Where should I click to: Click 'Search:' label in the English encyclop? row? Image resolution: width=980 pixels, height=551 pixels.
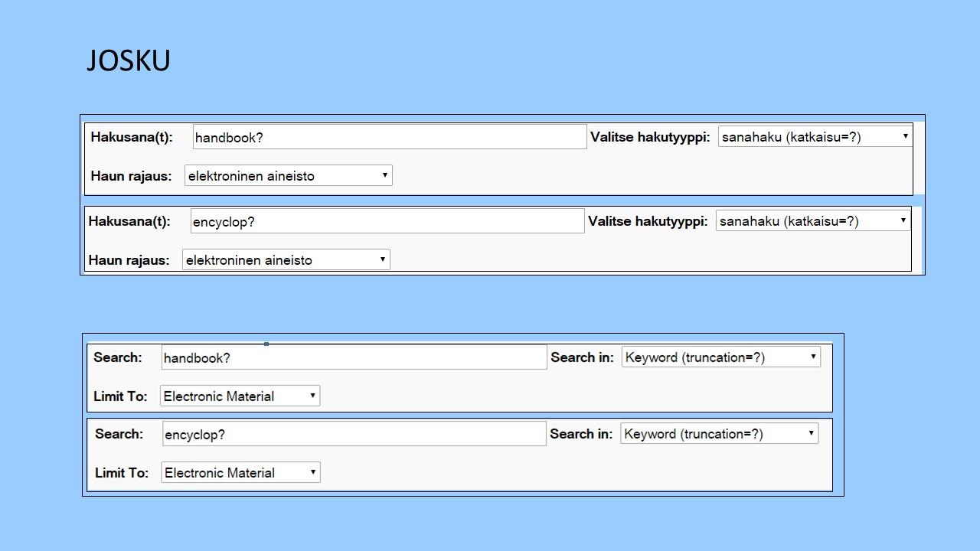click(119, 434)
